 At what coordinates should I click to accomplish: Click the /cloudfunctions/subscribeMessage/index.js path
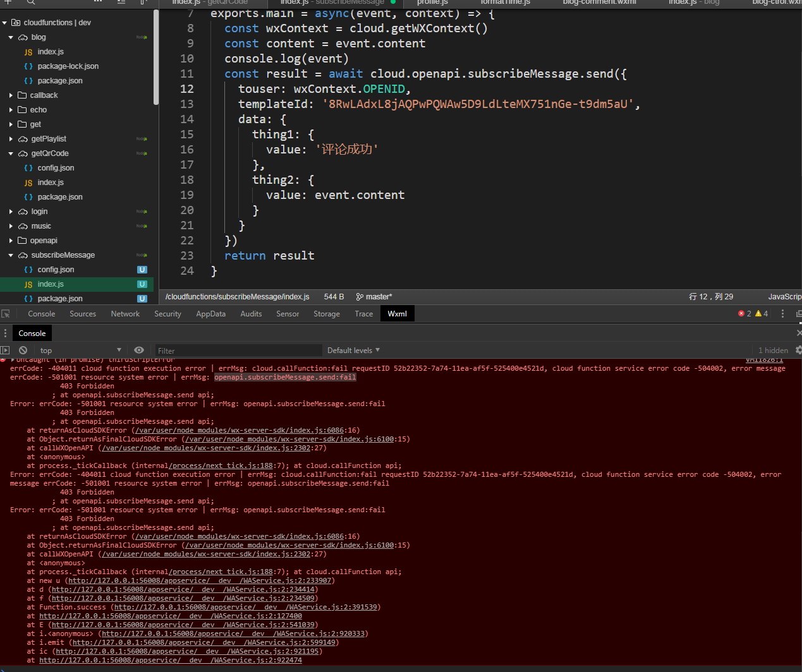238,296
